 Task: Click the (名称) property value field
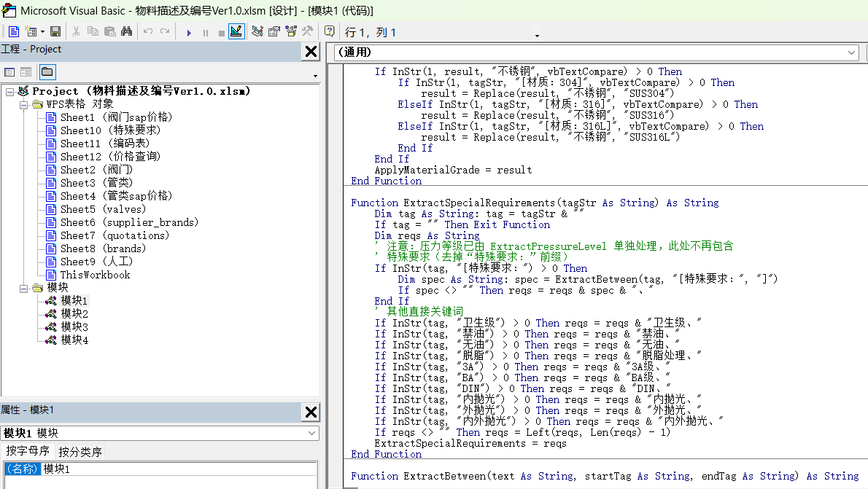click(x=179, y=469)
